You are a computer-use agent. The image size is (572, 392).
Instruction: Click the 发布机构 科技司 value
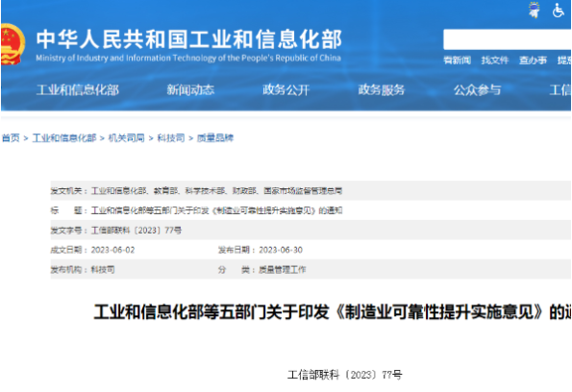tap(103, 270)
